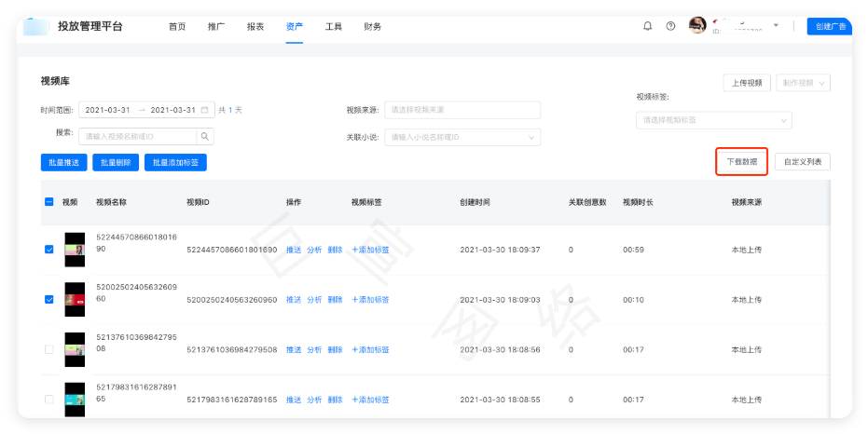Click the 批量推送 button

coord(63,163)
